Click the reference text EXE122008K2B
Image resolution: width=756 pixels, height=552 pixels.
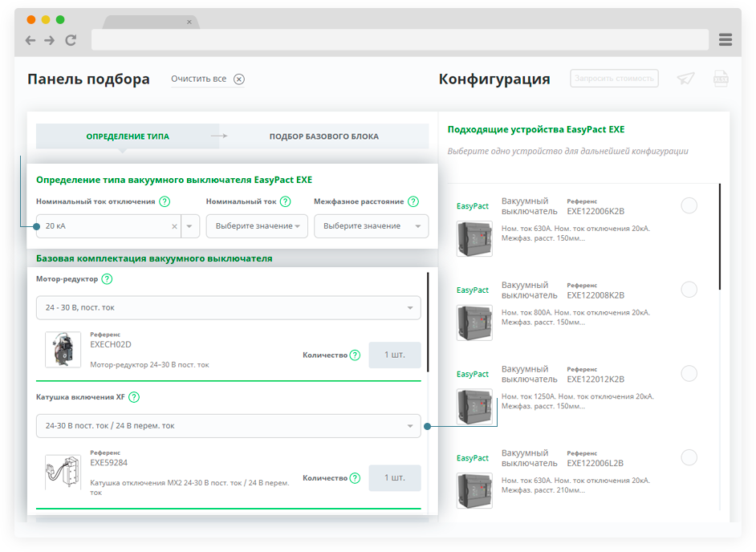(x=595, y=295)
